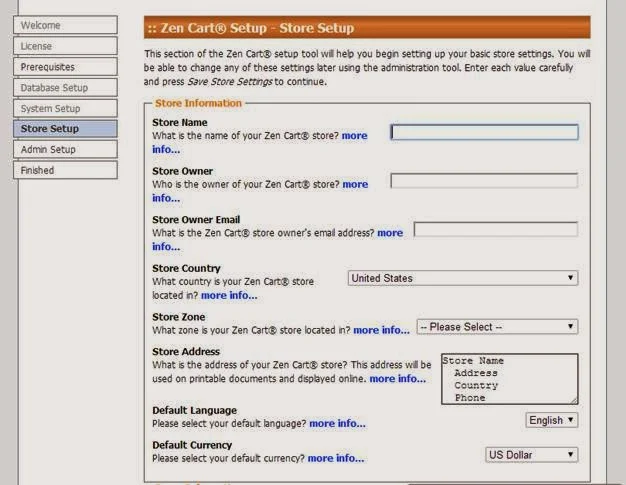Open the Default Currency US Dollar dropdown
Screen dimensions: 626x485
(532, 455)
